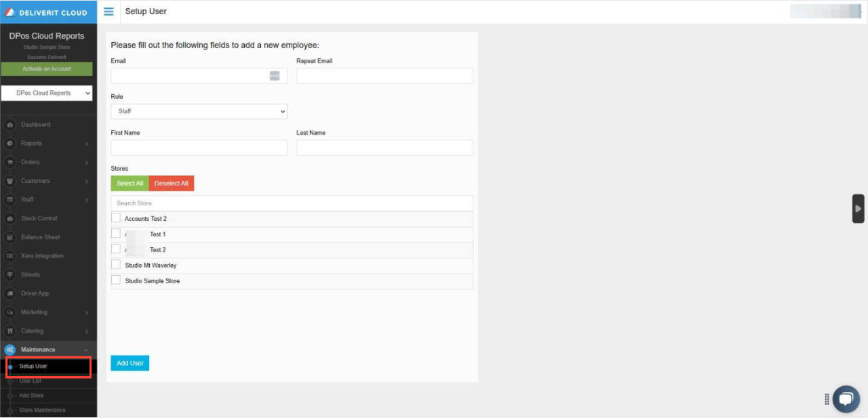The height and width of the screenshot is (418, 868).
Task: Click the Stock Control icon
Action: coord(9,219)
